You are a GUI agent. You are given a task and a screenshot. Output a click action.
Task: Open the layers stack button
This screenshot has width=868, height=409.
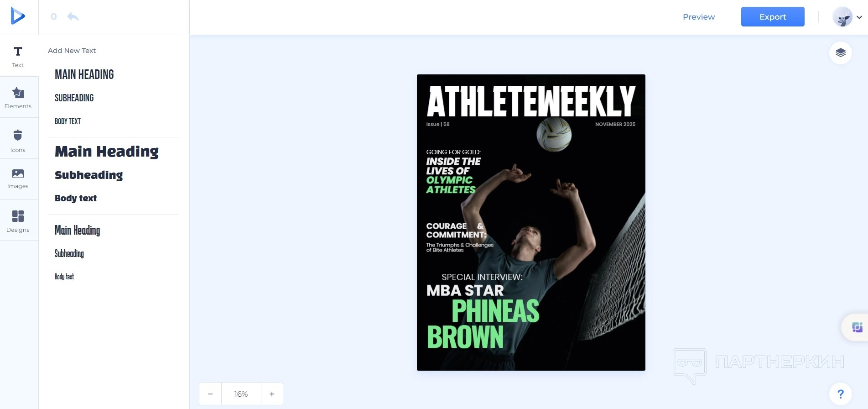840,53
